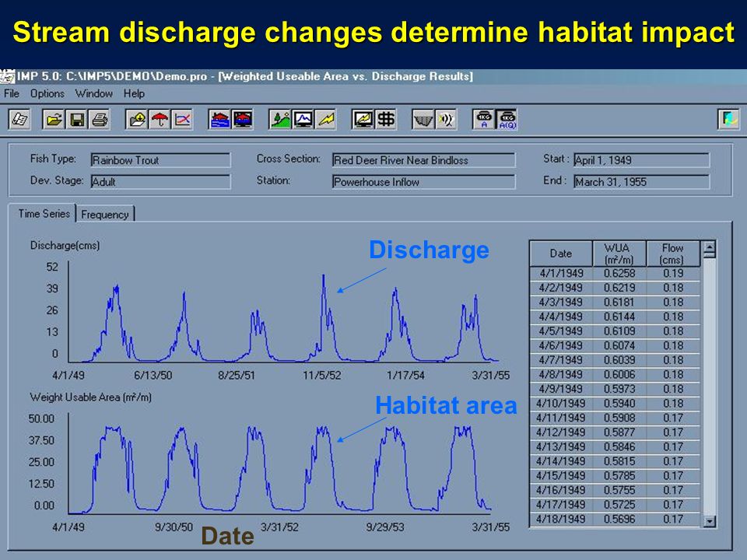The height and width of the screenshot is (560, 747).
Task: Click the Cross Section field Red Deer River
Action: pyautogui.click(x=423, y=160)
